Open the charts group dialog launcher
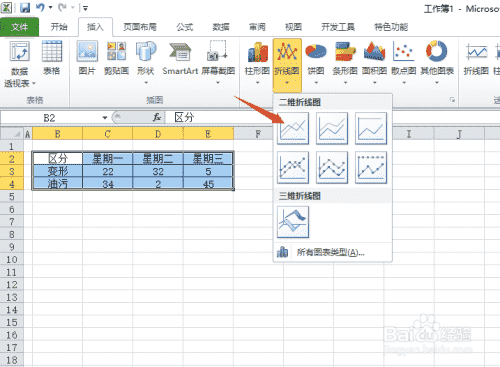This screenshot has height=367, width=500. tap(452, 100)
